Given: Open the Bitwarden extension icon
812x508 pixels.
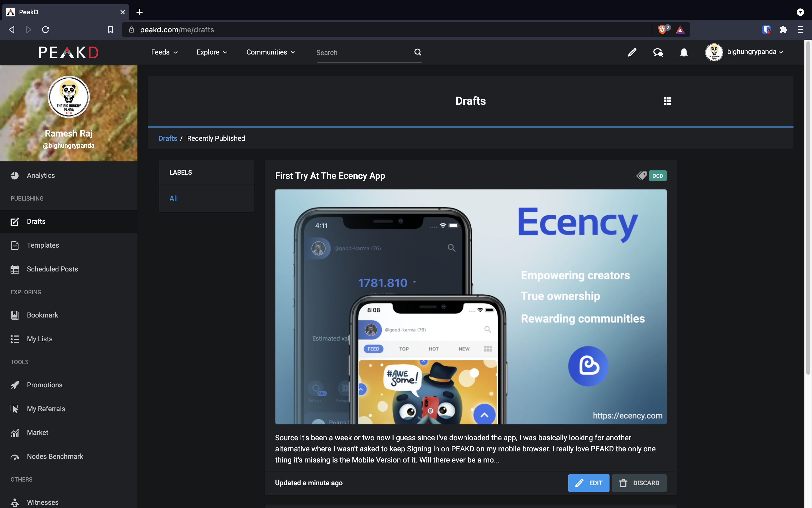Looking at the screenshot, I should coord(766,30).
